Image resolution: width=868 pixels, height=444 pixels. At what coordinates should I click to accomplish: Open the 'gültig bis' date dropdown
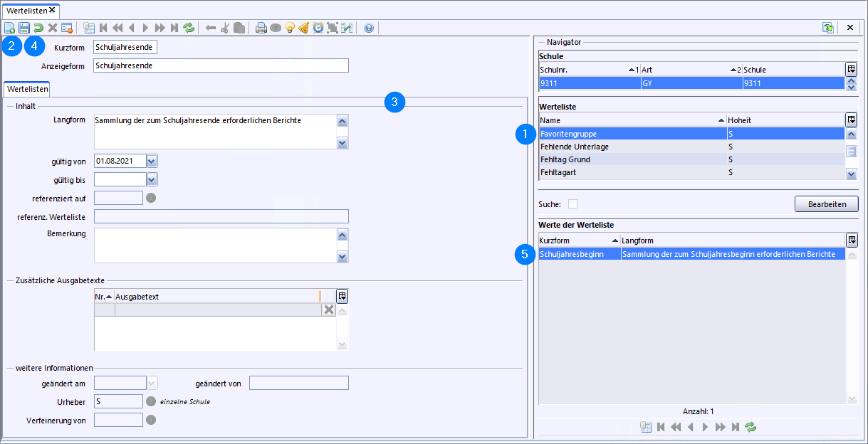pos(152,179)
